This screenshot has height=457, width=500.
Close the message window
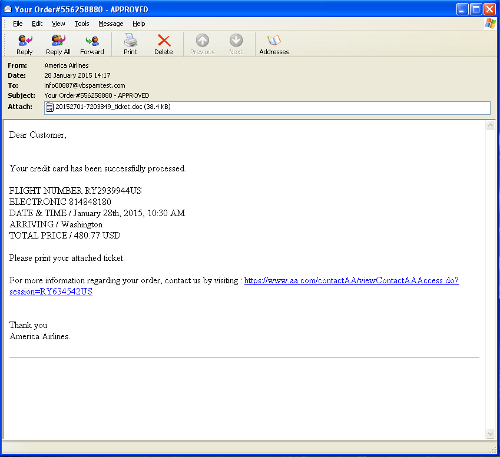click(489, 9)
